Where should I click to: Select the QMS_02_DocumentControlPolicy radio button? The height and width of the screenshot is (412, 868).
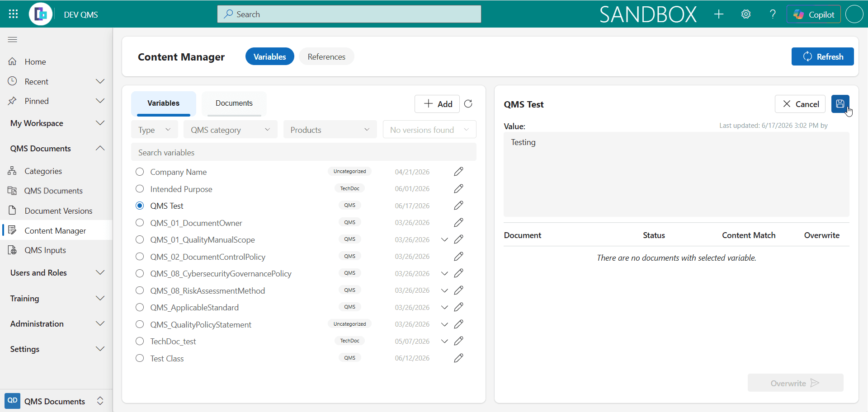[x=140, y=256]
